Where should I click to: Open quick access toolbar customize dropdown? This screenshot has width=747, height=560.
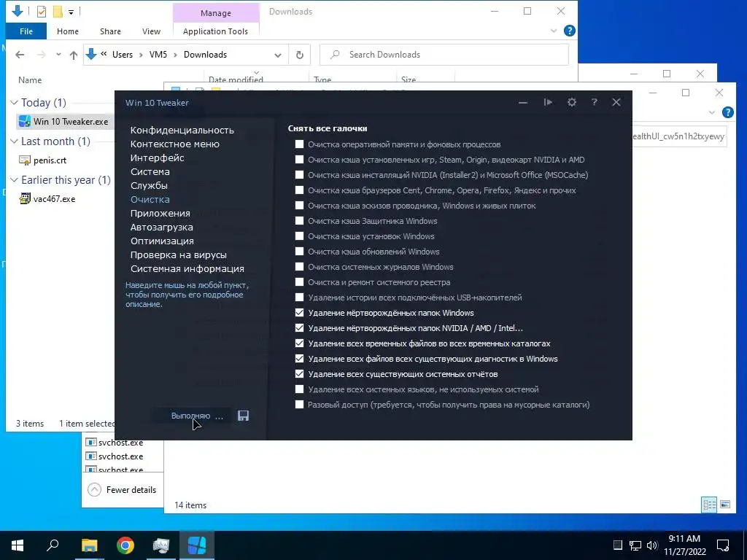click(71, 12)
